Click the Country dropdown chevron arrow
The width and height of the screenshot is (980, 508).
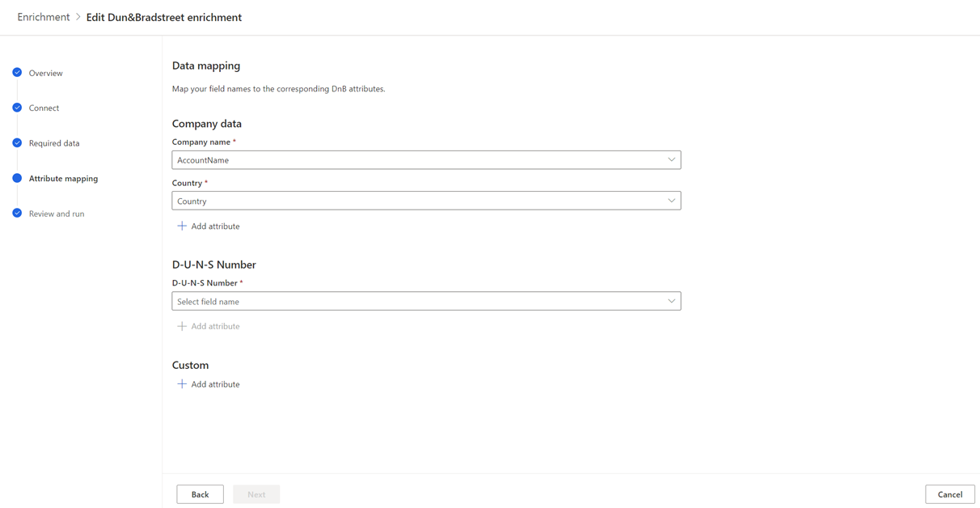[671, 201]
